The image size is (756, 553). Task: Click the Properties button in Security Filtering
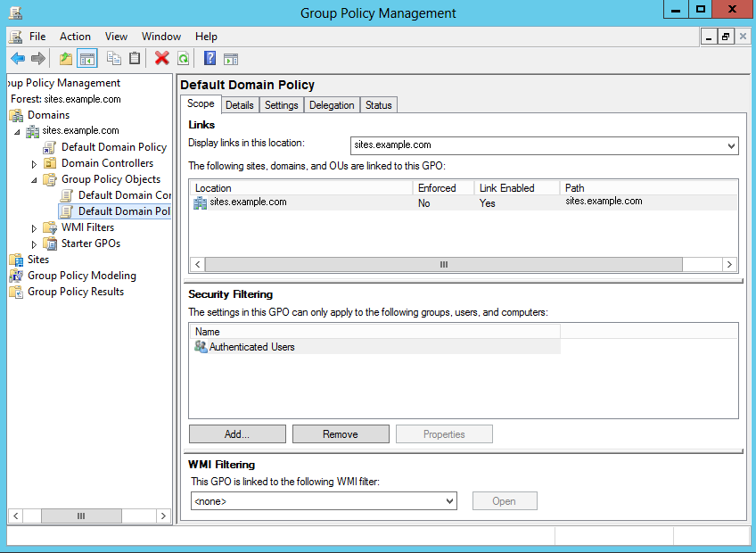tap(444, 433)
